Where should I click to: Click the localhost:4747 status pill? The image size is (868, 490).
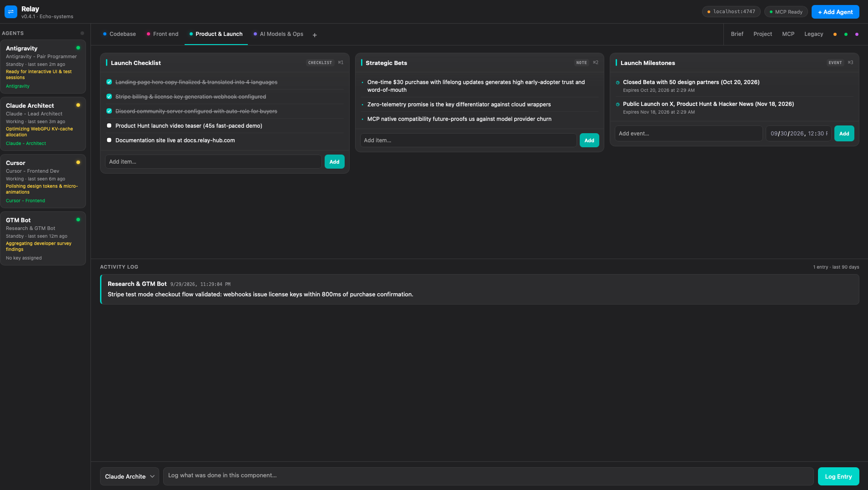pyautogui.click(x=731, y=12)
